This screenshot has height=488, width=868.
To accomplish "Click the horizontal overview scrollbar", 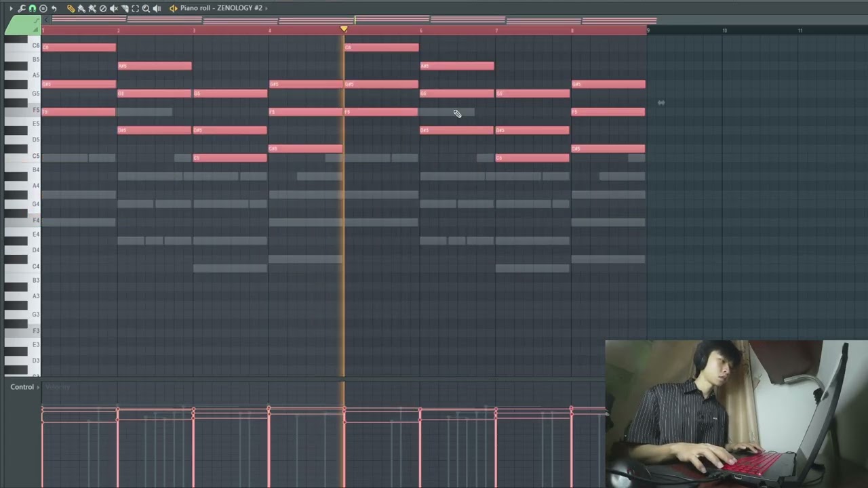I will click(354, 20).
